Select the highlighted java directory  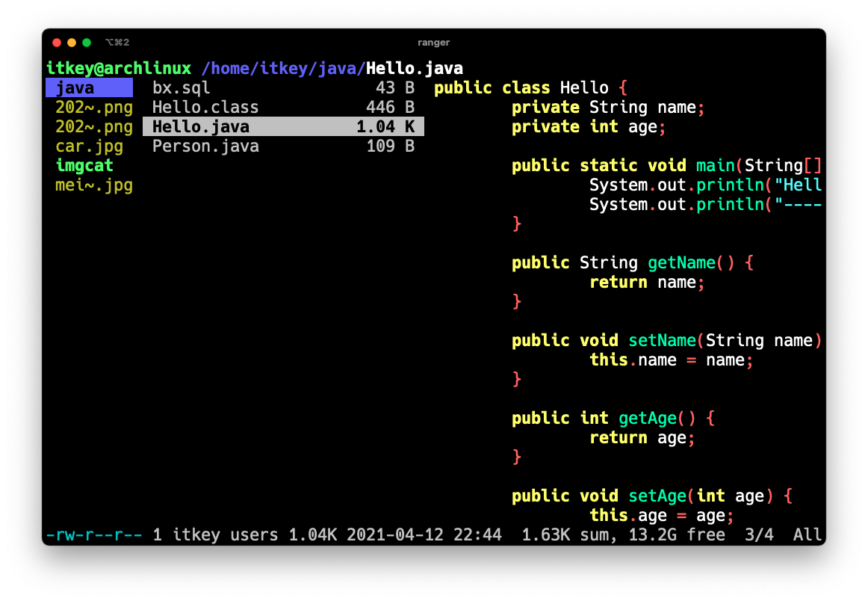pyautogui.click(x=89, y=88)
